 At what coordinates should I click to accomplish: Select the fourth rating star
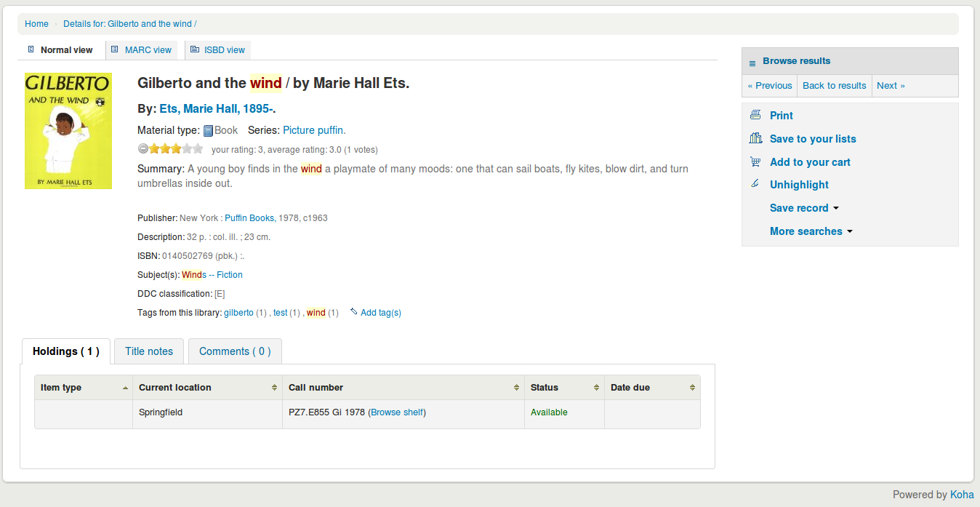click(x=187, y=149)
